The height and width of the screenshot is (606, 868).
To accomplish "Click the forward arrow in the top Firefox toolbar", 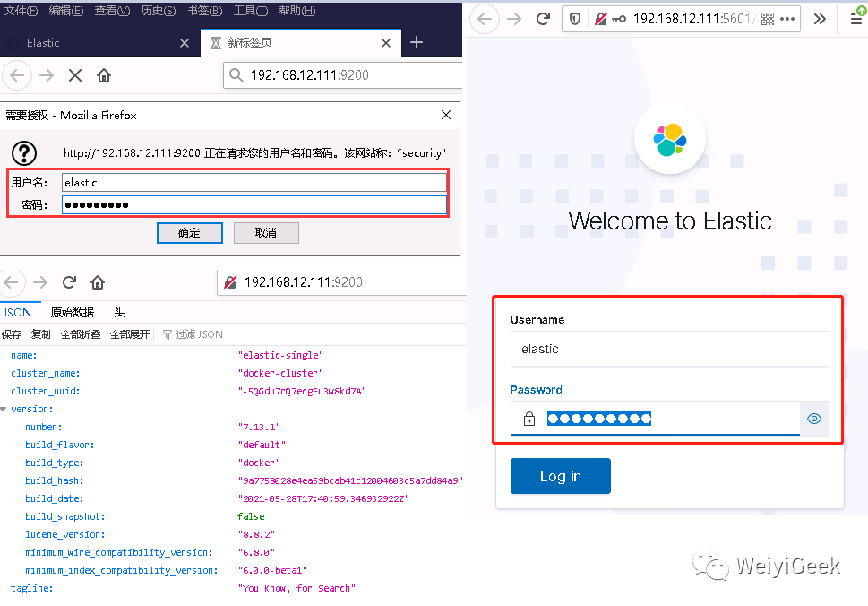I will pos(47,75).
